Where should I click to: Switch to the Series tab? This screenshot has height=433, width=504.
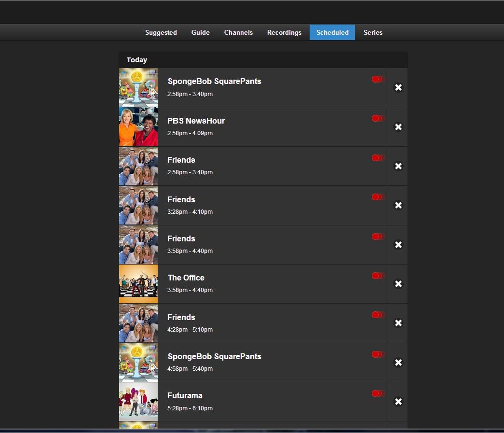[373, 32]
